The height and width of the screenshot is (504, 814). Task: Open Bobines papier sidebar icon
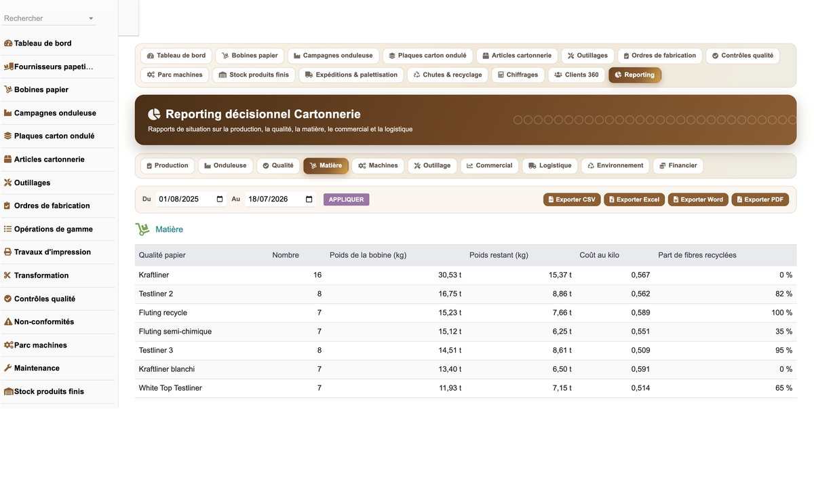[x=8, y=90]
